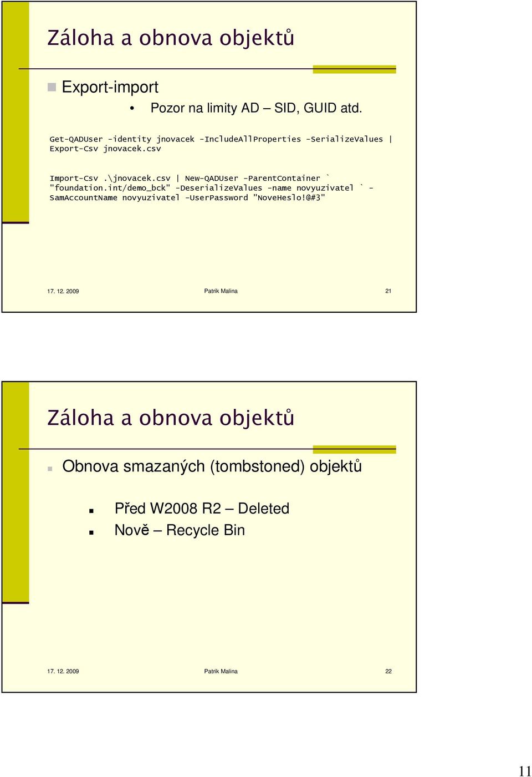Image resolution: width=532 pixels, height=777 pixels.
Task: Click slide number '21'
Action: 388,291
